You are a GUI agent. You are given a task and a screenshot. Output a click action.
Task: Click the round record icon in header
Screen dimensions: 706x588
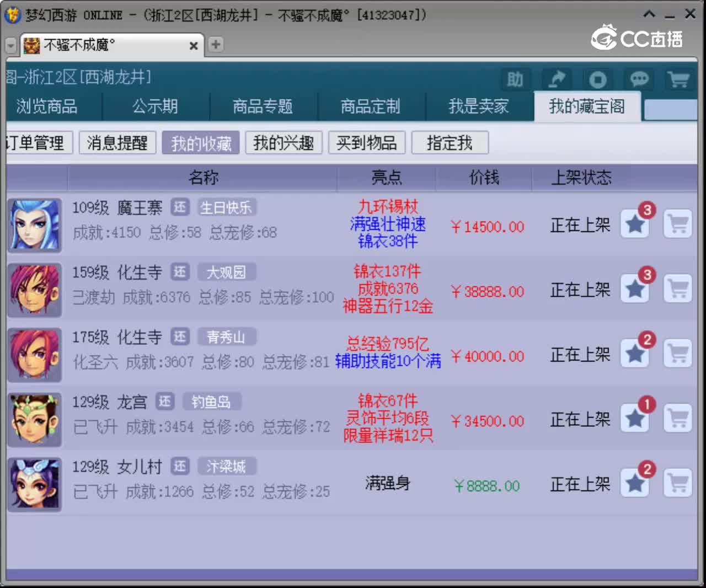[598, 80]
